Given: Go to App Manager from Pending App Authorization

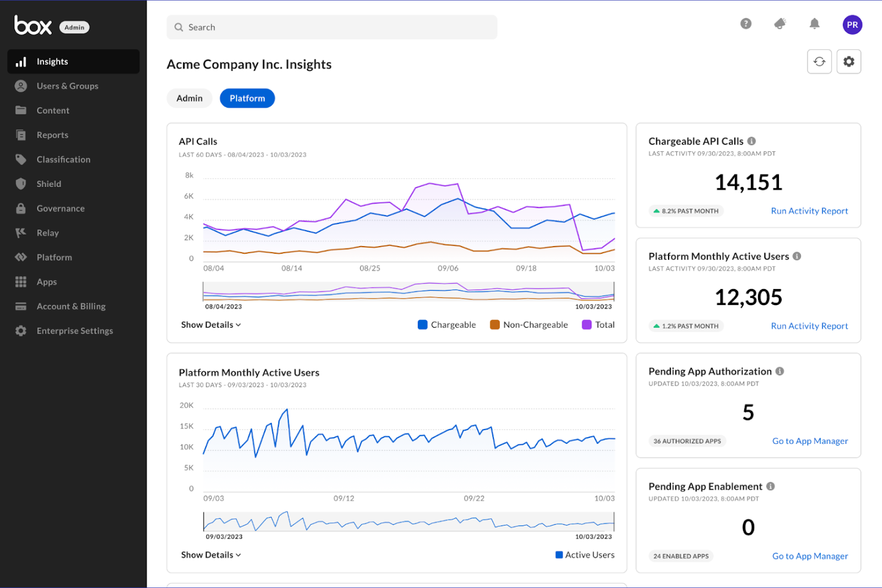Looking at the screenshot, I should [810, 441].
